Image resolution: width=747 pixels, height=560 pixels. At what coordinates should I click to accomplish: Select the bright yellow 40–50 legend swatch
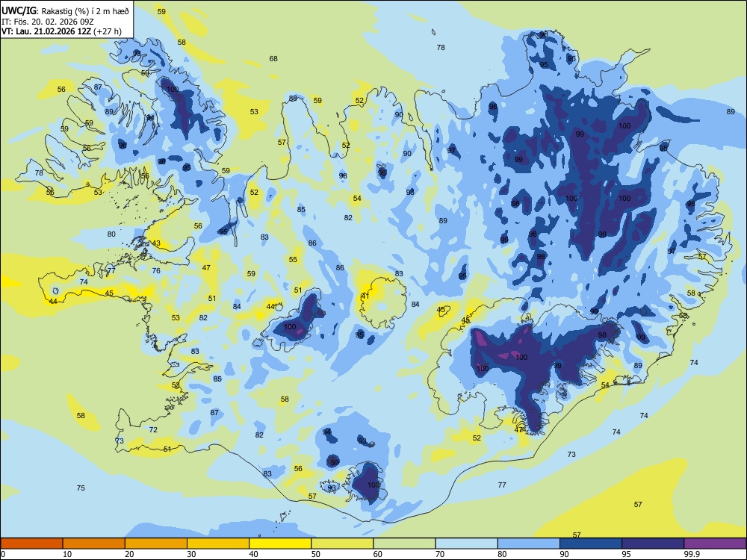click(280, 544)
